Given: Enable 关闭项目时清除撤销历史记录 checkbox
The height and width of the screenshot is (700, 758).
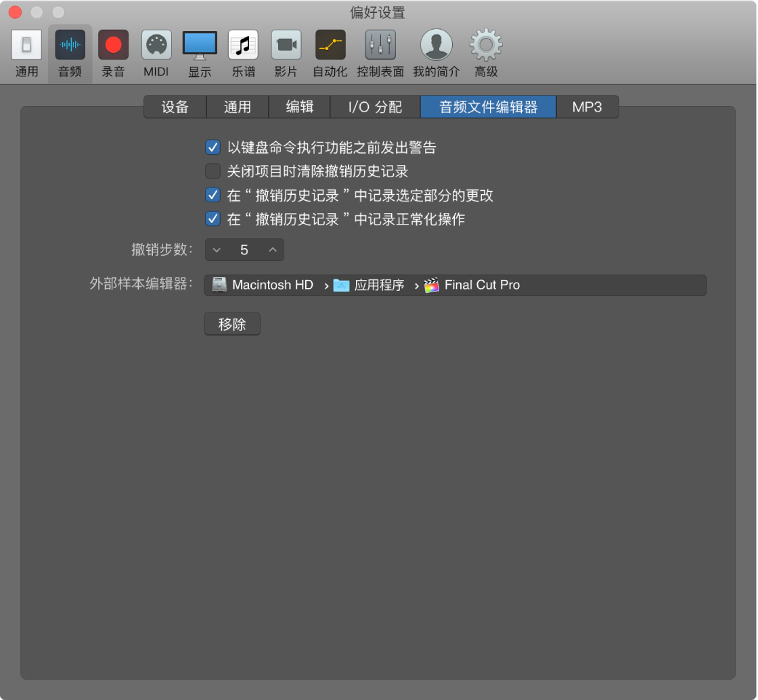Looking at the screenshot, I should [213, 171].
